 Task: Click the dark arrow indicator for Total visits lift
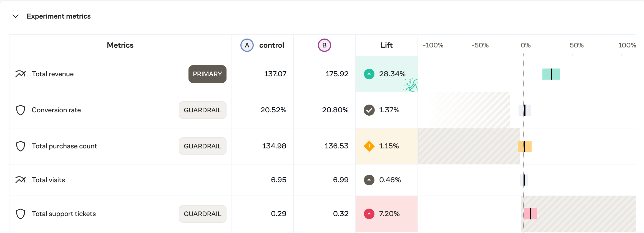coord(369,180)
